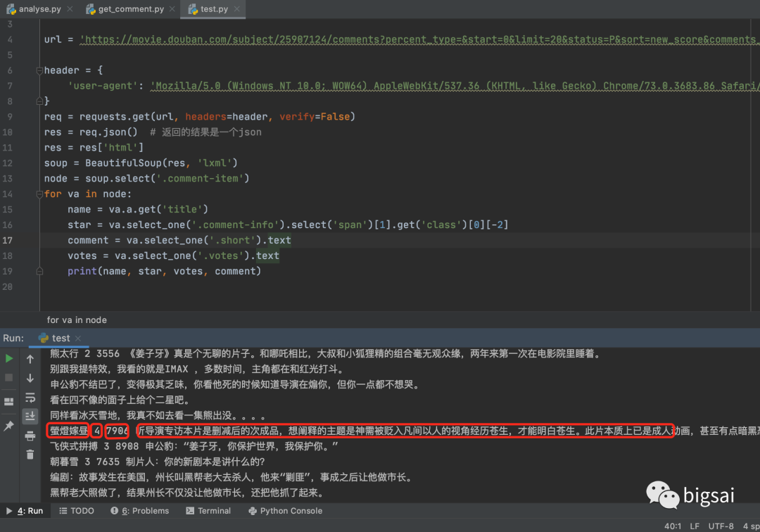Click the Up the Stack Trace arrow icon
This screenshot has width=760, height=532.
pyautogui.click(x=30, y=359)
